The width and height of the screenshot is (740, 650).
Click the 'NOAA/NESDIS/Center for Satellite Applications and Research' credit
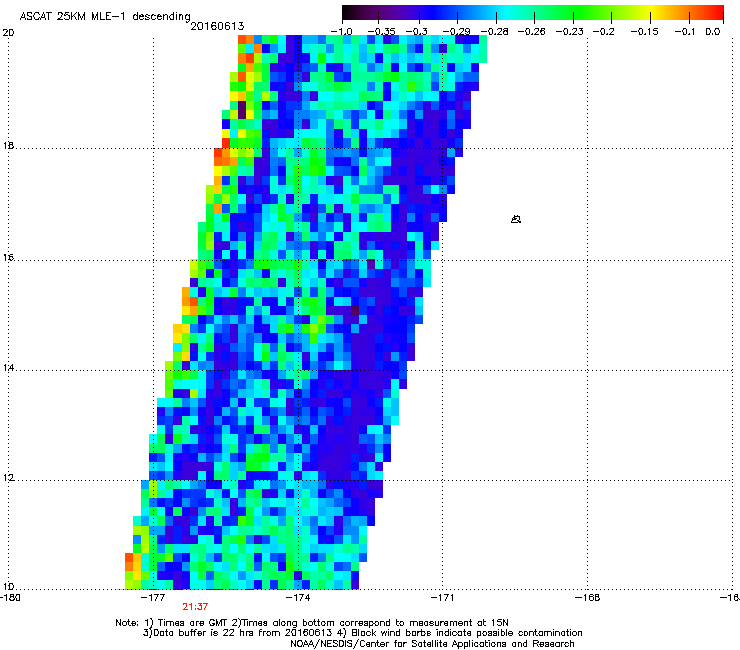(x=432, y=644)
